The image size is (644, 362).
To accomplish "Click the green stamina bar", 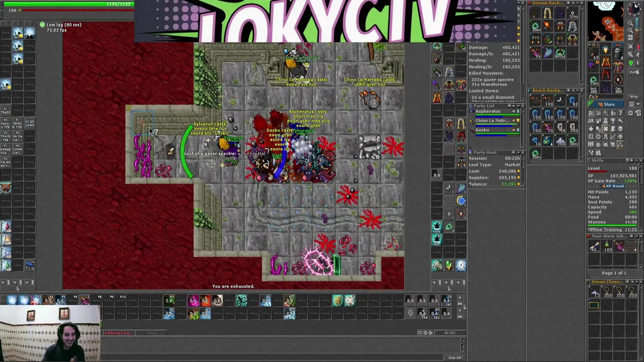I will click(x=612, y=225).
